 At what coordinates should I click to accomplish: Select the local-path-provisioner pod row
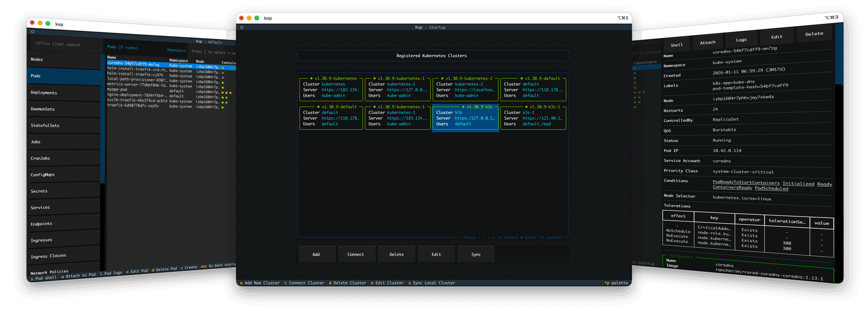point(171,81)
